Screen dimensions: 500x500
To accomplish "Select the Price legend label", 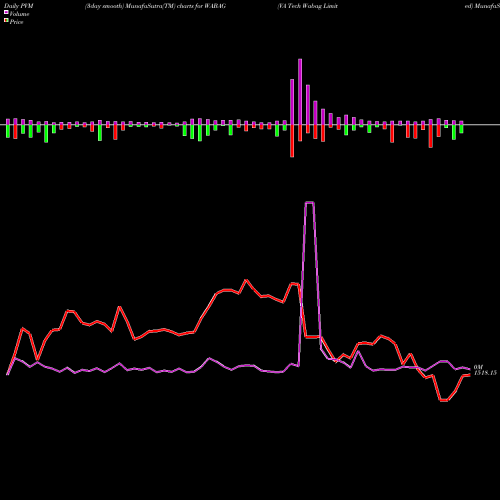I will (x=16, y=22).
